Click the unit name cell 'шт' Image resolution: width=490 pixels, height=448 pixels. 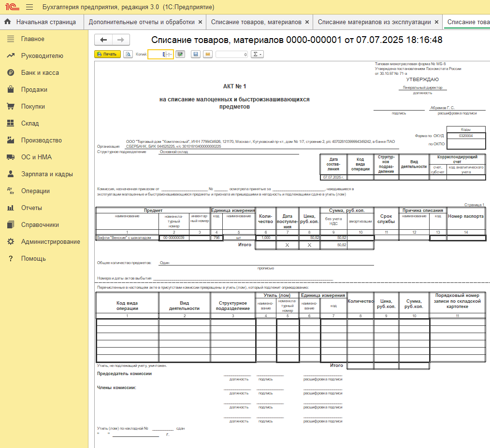tap(239, 238)
